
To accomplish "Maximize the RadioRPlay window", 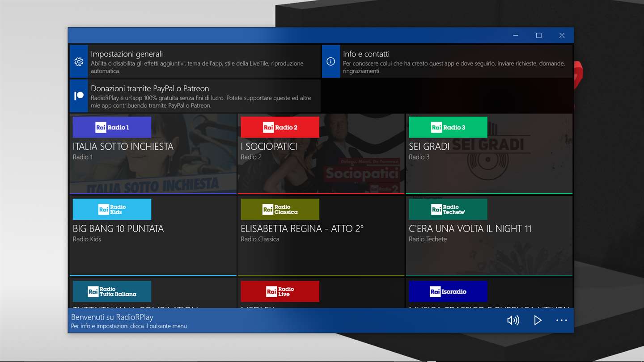I will (539, 35).
